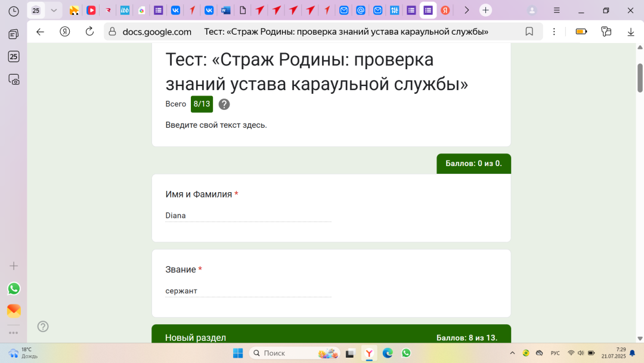The image size is (644, 363).
Task: Open the weather widget showing 18°C
Action: 23,353
